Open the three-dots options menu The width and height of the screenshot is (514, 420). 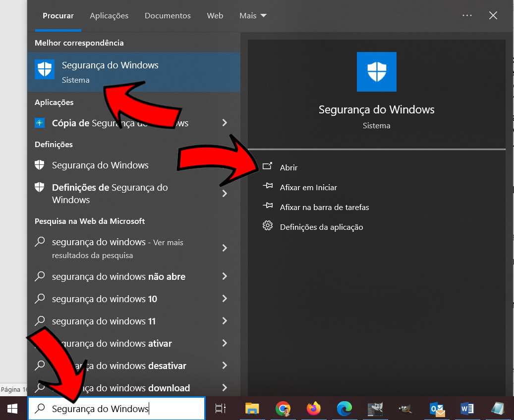467,15
